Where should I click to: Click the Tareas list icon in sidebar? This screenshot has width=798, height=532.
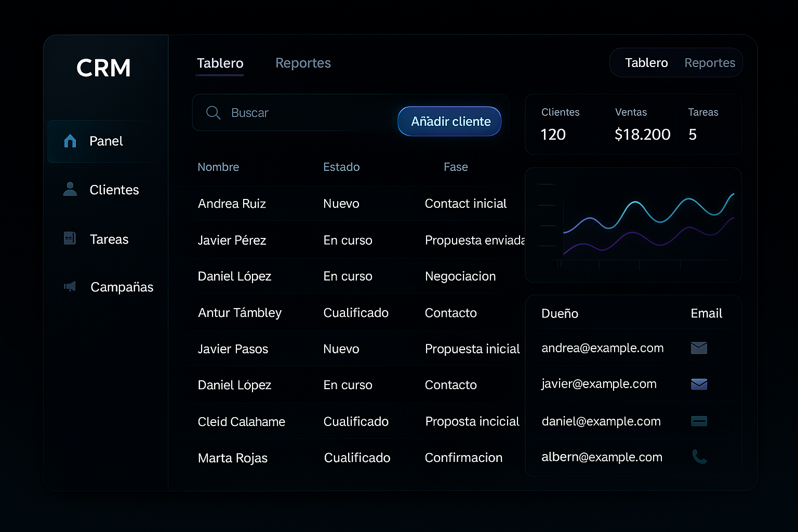(x=69, y=238)
